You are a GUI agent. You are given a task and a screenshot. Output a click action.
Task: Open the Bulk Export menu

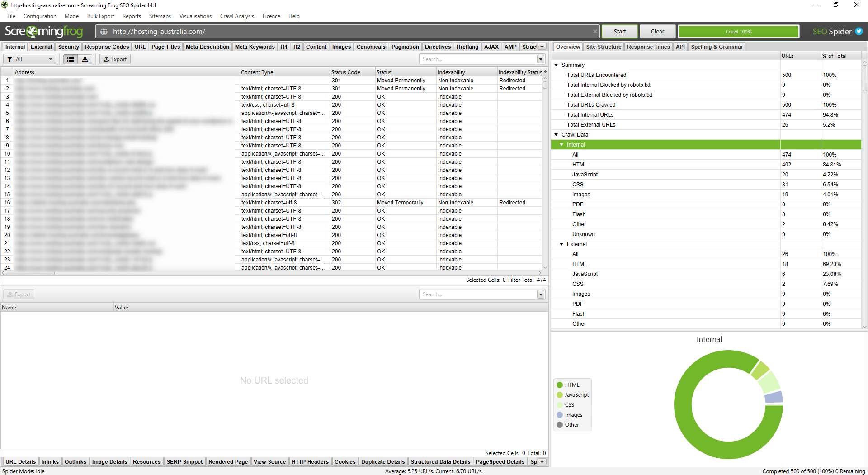click(x=100, y=16)
